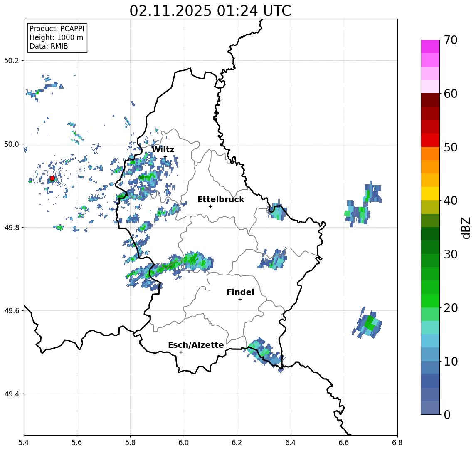This screenshot has height=451, width=476.
Task: Click the cross marker below Esch/Alzette
Action: pyautogui.click(x=181, y=352)
